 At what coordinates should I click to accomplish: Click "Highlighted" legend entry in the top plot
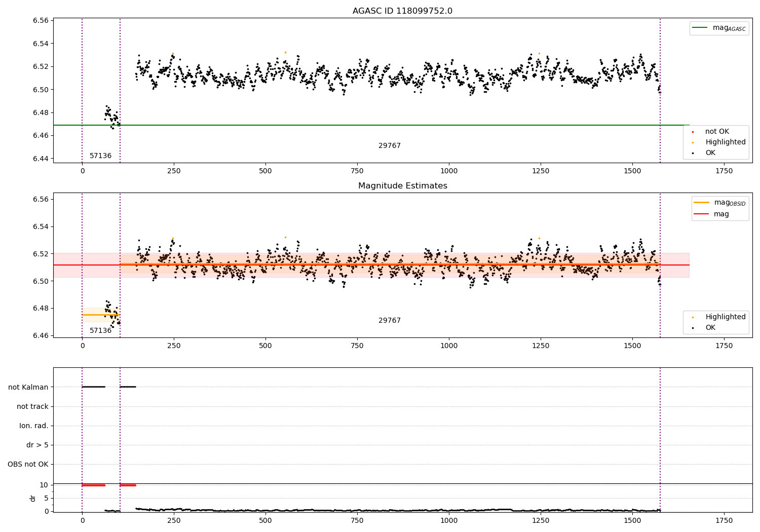click(x=726, y=142)
